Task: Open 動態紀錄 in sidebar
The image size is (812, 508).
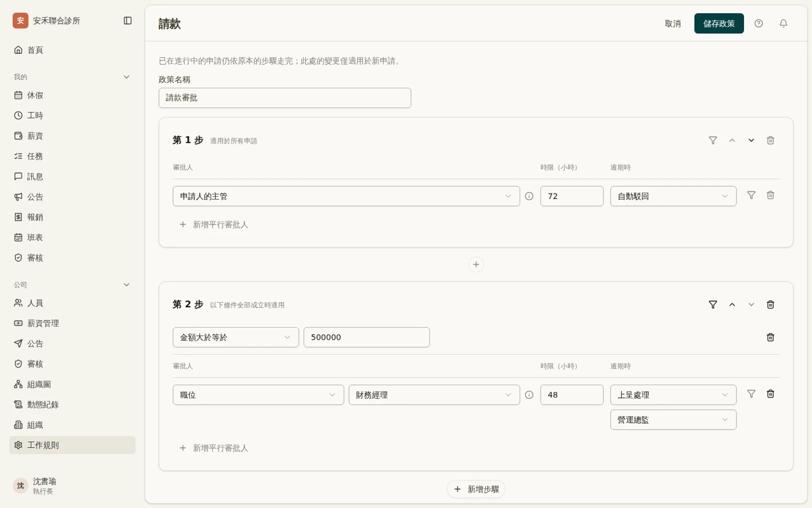Action: [x=72, y=404]
